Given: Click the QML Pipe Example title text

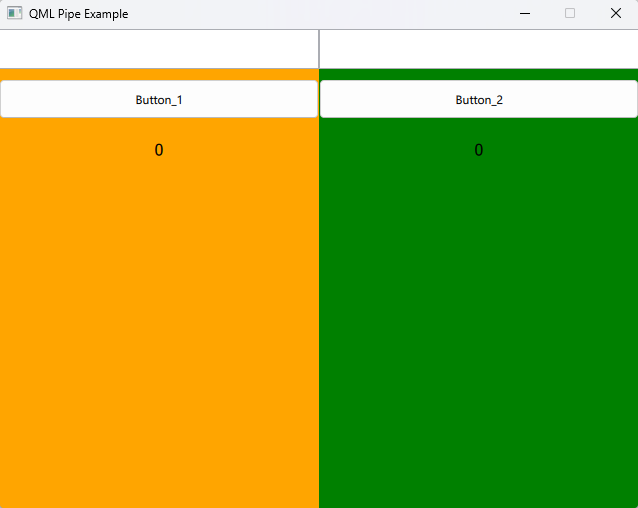Looking at the screenshot, I should pyautogui.click(x=79, y=14).
